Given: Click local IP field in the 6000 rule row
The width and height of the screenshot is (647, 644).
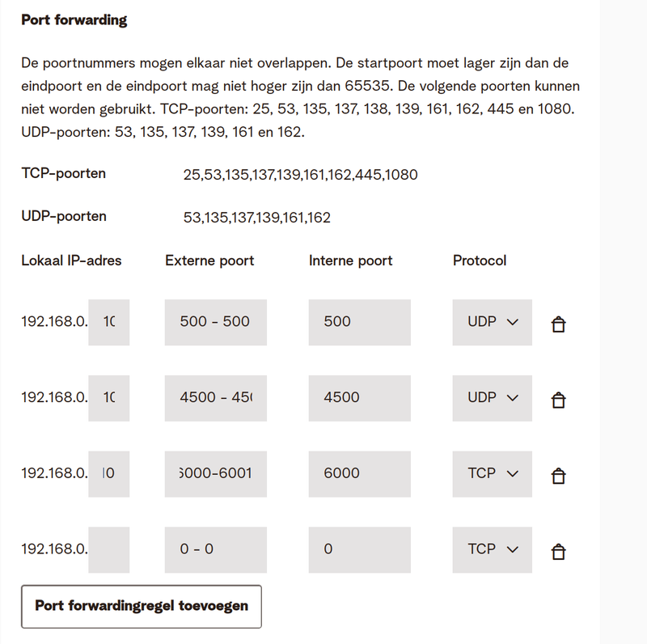Looking at the screenshot, I should tap(109, 473).
